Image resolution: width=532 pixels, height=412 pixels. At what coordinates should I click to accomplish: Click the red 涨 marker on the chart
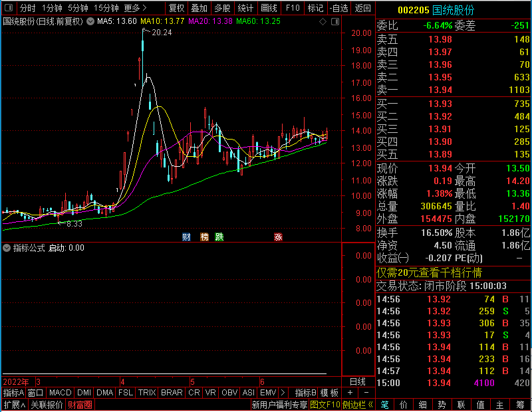coord(278,237)
